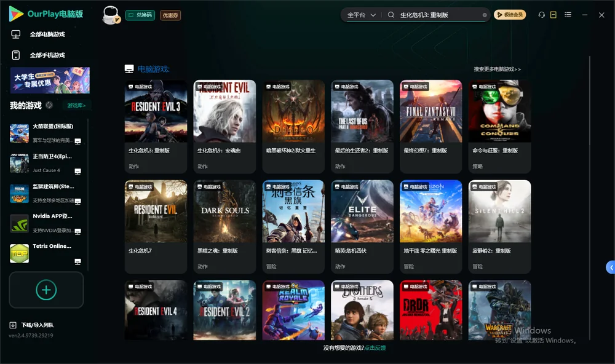615x364 pixels.
Task: Open the 命令与征服: 重制版 game card
Action: pyautogui.click(x=499, y=126)
